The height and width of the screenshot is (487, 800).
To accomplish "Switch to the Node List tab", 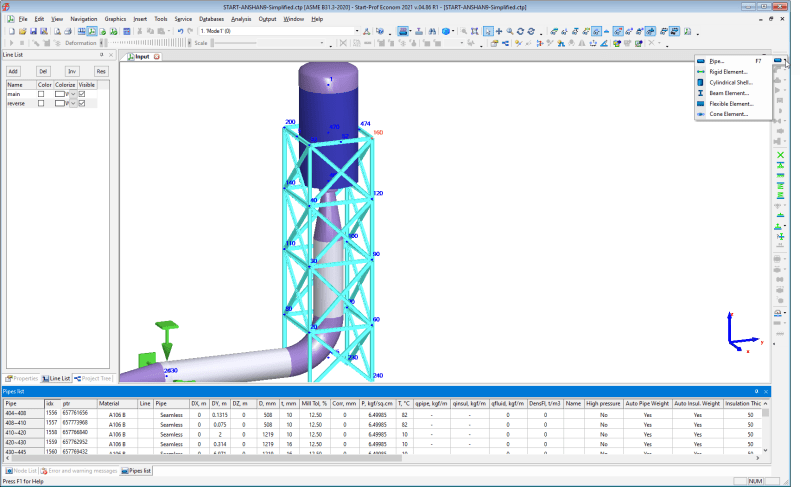I will 21,471.
